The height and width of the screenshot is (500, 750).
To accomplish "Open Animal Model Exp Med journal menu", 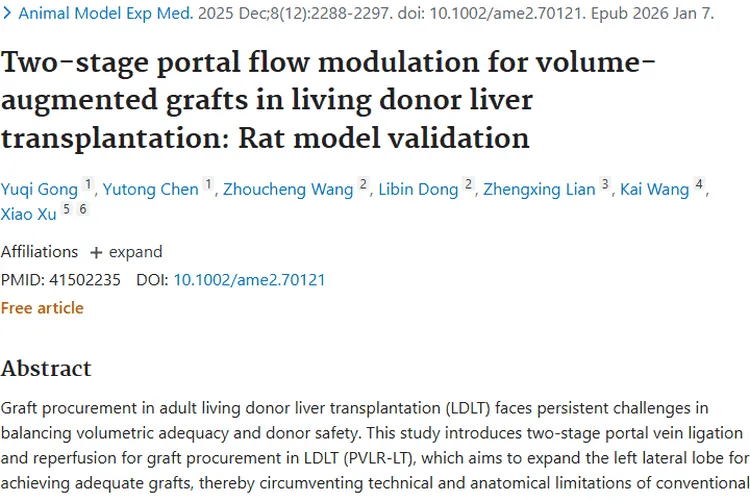I will (x=102, y=15).
